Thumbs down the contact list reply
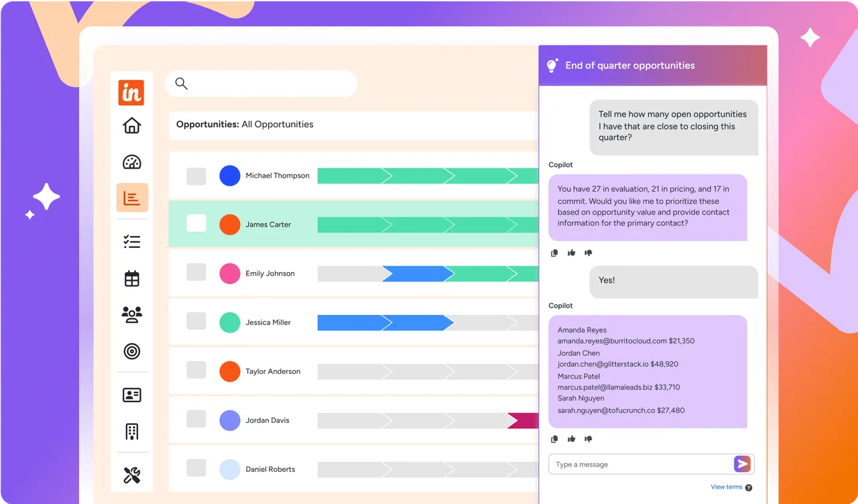Image resolution: width=858 pixels, height=504 pixels. click(x=589, y=440)
